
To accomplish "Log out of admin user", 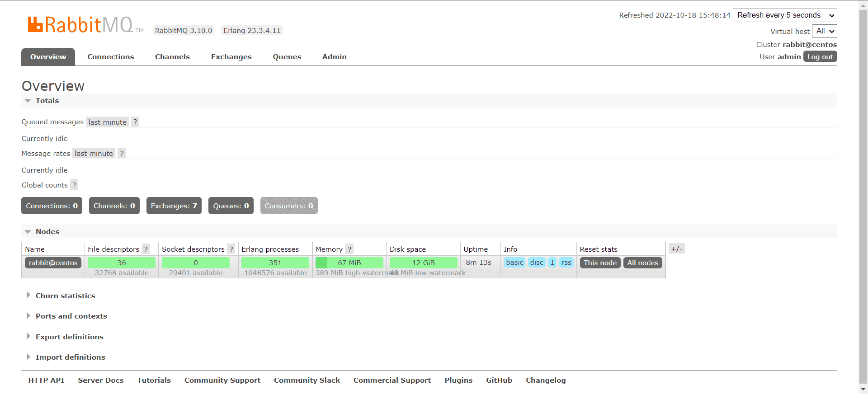I will pos(820,57).
